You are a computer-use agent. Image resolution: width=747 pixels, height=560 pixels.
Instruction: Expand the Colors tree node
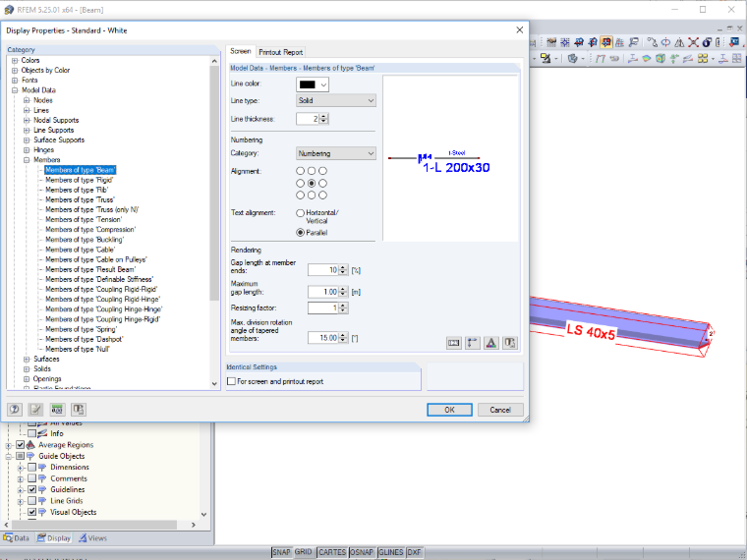[15, 61]
